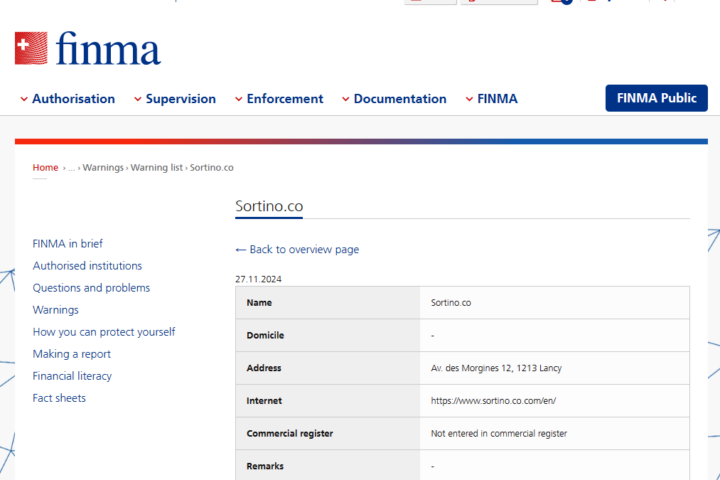Go to Home breadcrumb
The image size is (720, 480).
(x=45, y=168)
